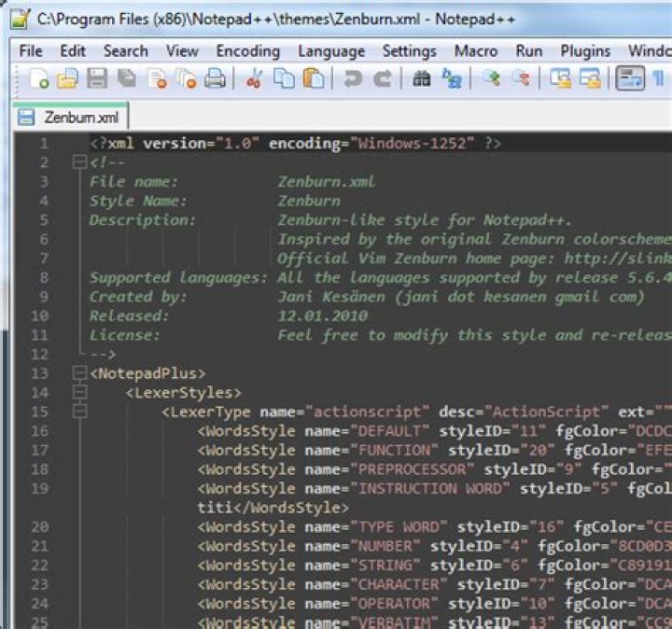
Task: Open the Settings menu
Action: 410,51
